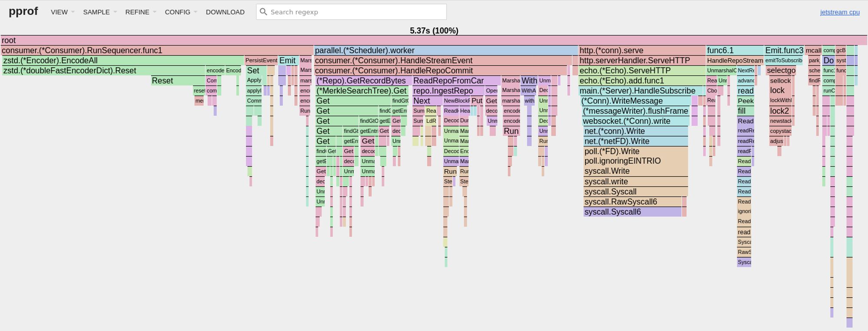
Task: Select the Emit frame
Action: (288, 60)
